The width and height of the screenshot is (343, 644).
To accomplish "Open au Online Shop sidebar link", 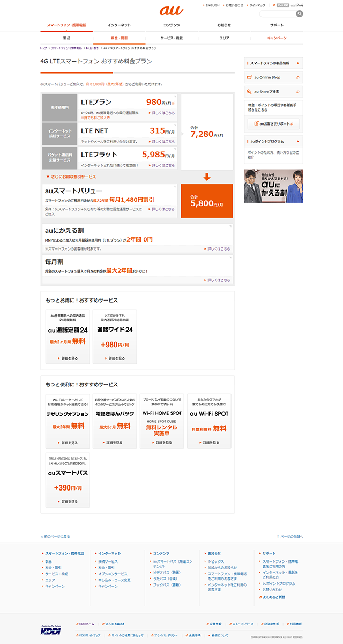I will (x=273, y=77).
